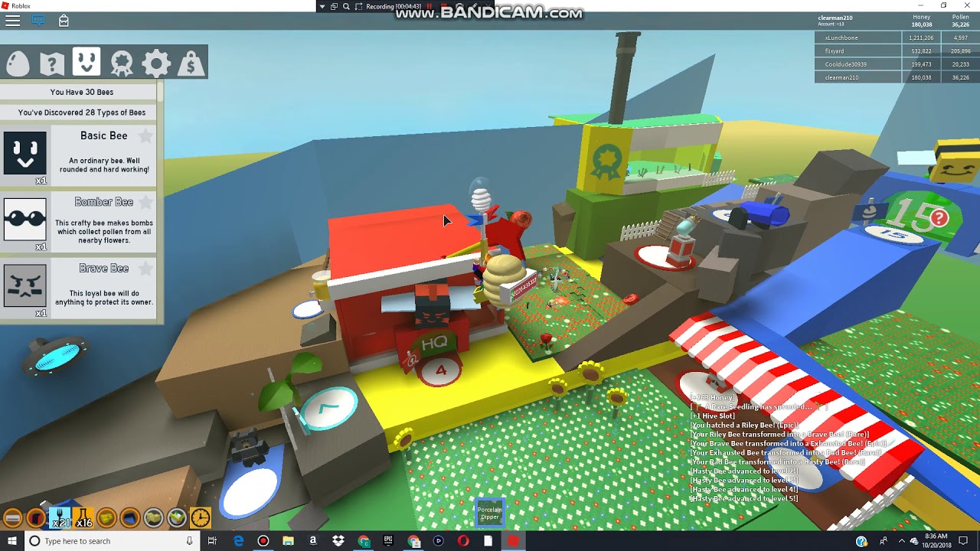Viewport: 980px width, 551px height.
Task: Select the Bomber Bee portrait
Action: (x=25, y=219)
